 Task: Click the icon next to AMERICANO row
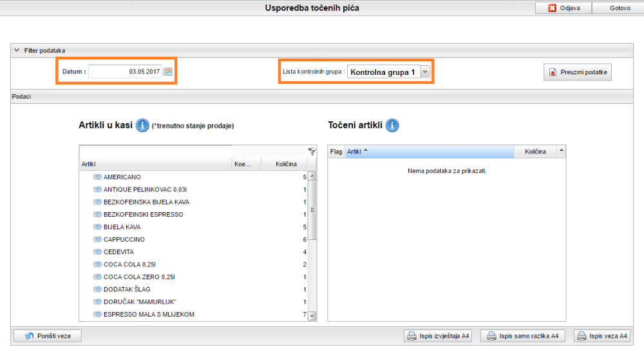(x=97, y=177)
